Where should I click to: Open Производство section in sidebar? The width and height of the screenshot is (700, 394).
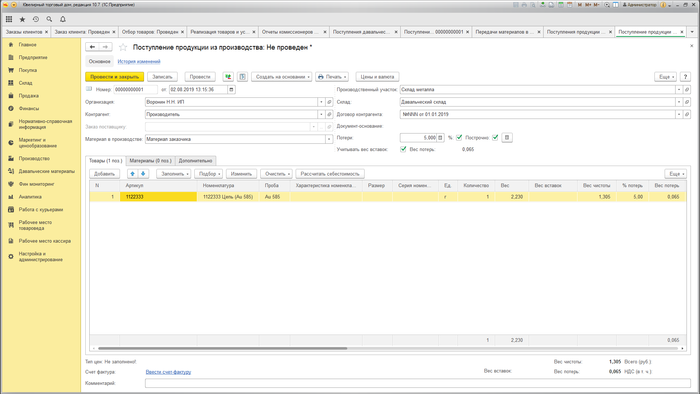pos(34,158)
